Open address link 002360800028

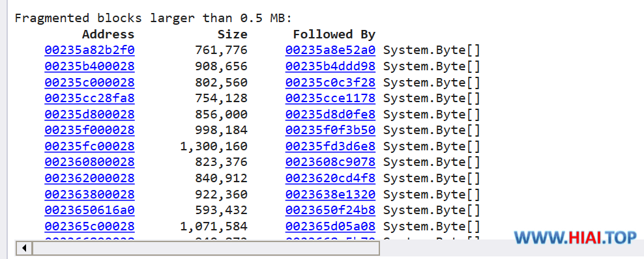point(89,162)
